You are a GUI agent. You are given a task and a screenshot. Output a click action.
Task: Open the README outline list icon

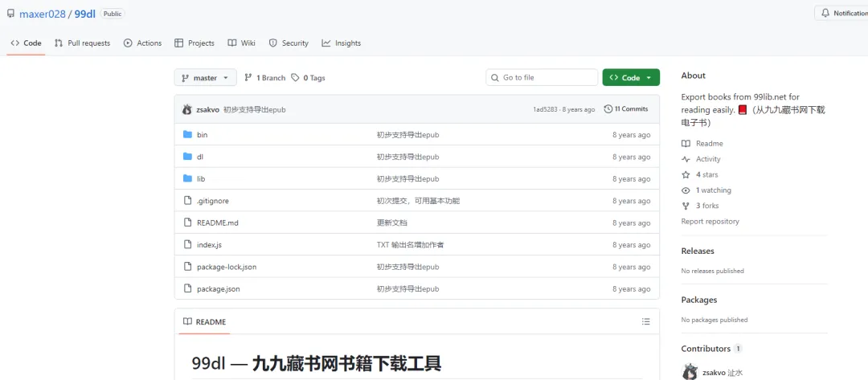pos(645,322)
